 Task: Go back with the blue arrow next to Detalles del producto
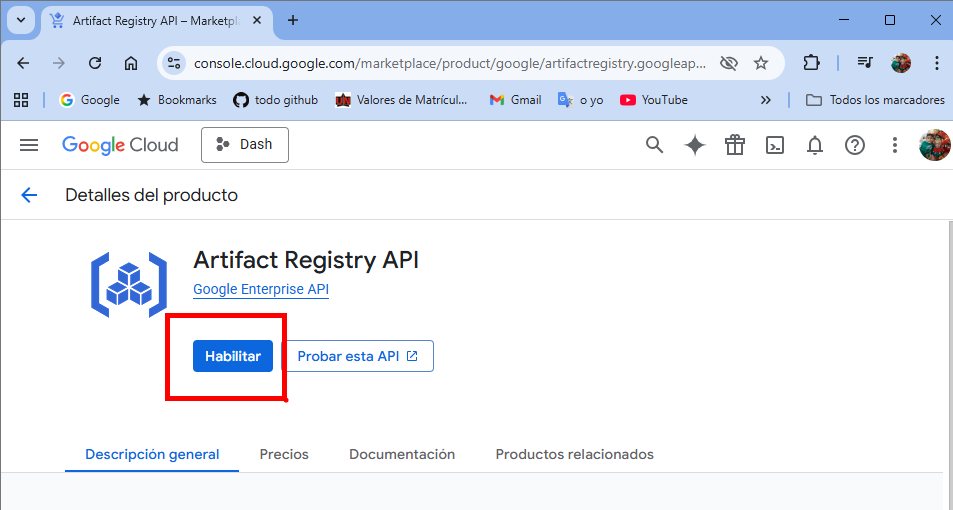point(29,195)
